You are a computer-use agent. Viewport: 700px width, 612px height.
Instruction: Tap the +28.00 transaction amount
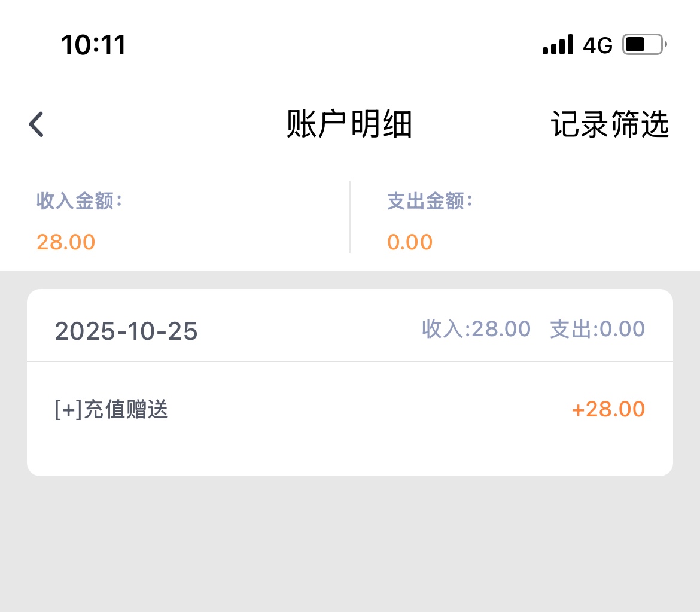point(608,410)
